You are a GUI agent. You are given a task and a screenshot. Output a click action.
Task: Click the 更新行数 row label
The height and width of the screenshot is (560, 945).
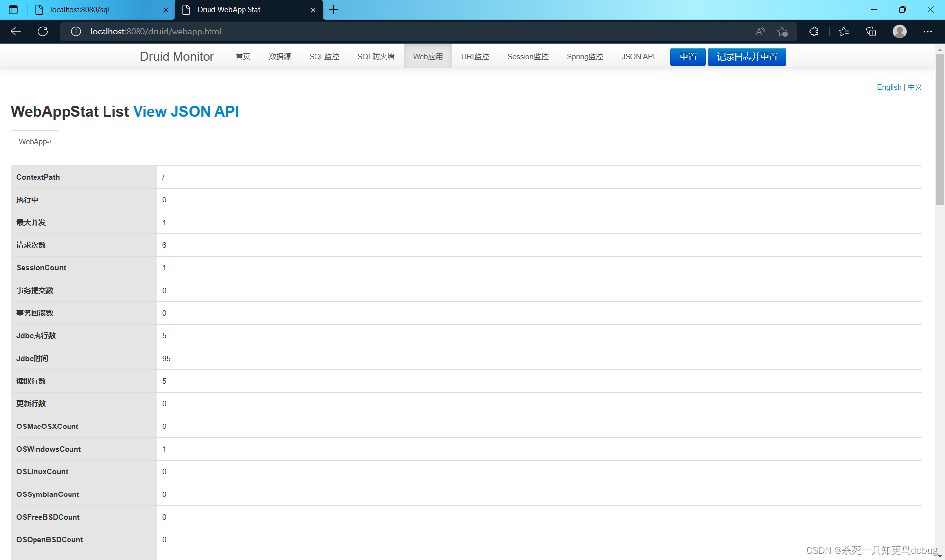pyautogui.click(x=31, y=404)
